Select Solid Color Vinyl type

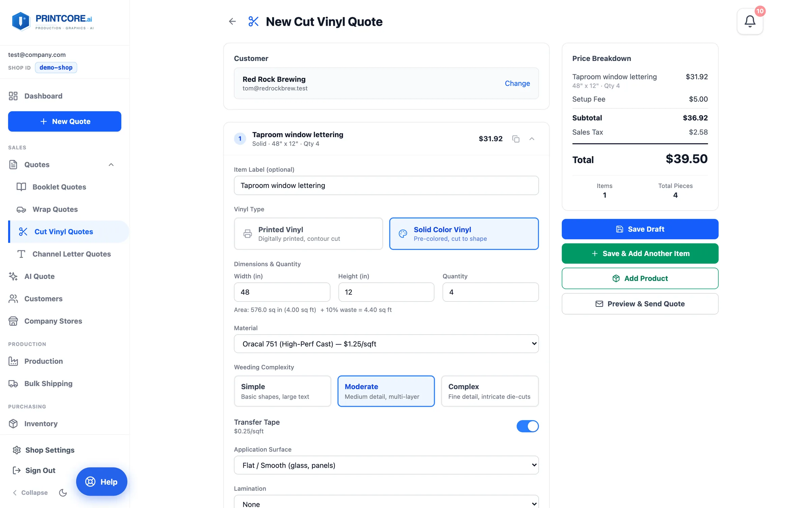click(x=464, y=234)
